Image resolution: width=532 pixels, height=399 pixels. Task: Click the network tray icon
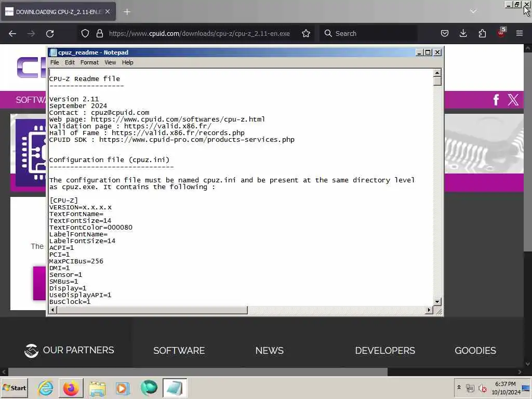click(470, 388)
